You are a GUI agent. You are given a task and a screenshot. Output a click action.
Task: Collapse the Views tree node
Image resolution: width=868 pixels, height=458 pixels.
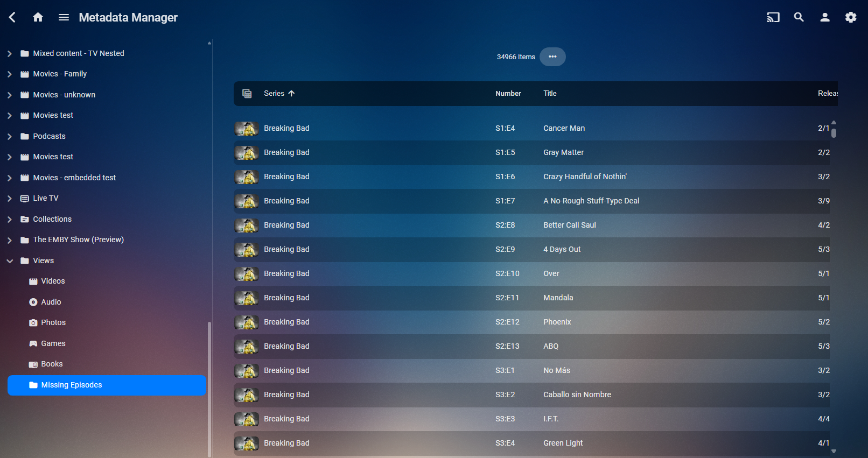tap(10, 260)
